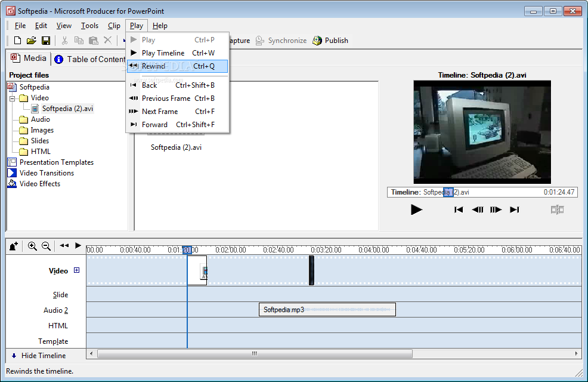Click the Audio 2 track label
588x382 pixels.
click(55, 310)
